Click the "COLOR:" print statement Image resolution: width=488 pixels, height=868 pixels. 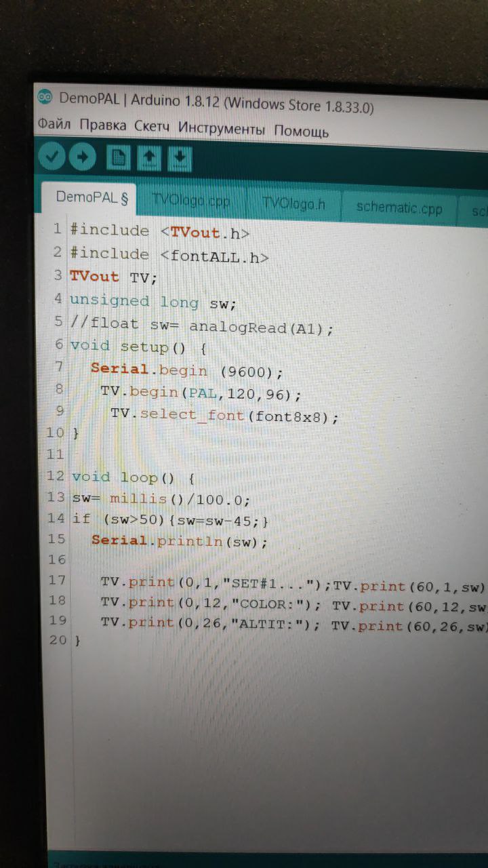[x=211, y=603]
